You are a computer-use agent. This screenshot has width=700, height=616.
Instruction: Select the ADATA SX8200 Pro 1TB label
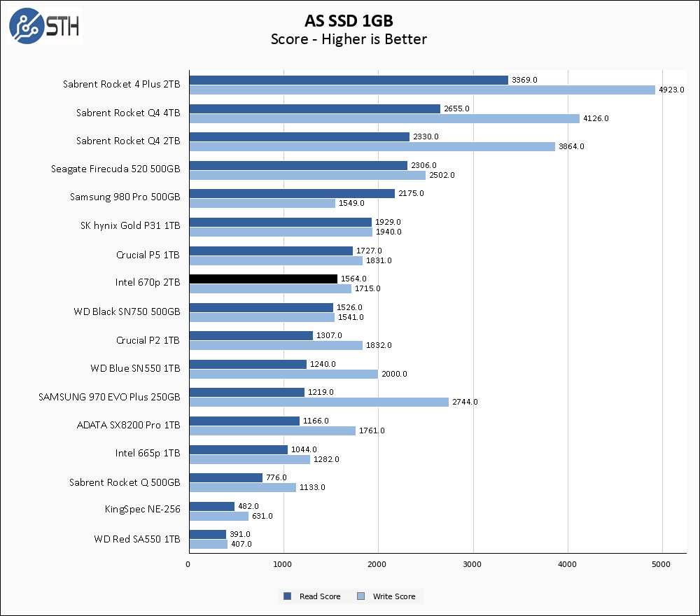point(129,426)
